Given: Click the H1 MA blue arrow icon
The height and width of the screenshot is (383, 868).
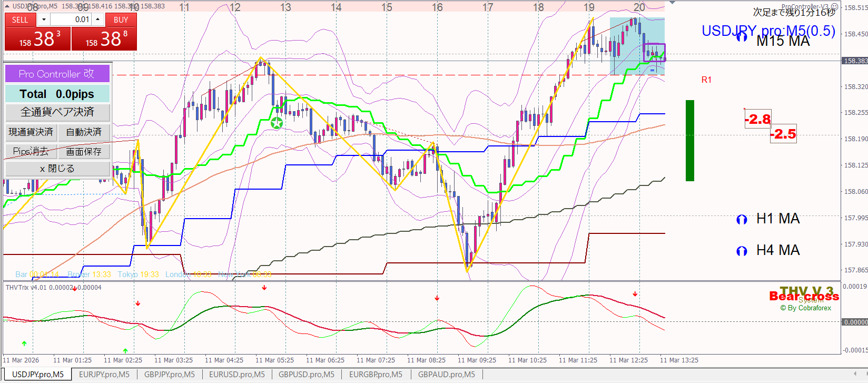Looking at the screenshot, I should [x=742, y=220].
